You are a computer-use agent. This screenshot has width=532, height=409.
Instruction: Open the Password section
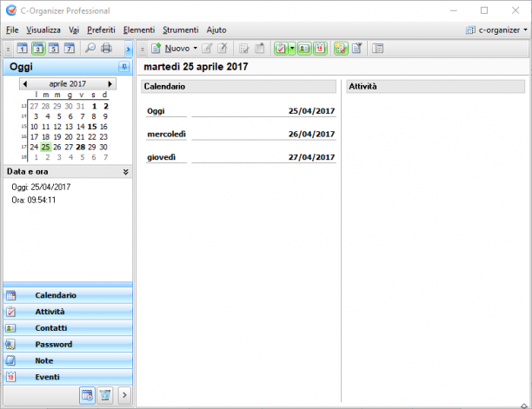tap(68, 344)
